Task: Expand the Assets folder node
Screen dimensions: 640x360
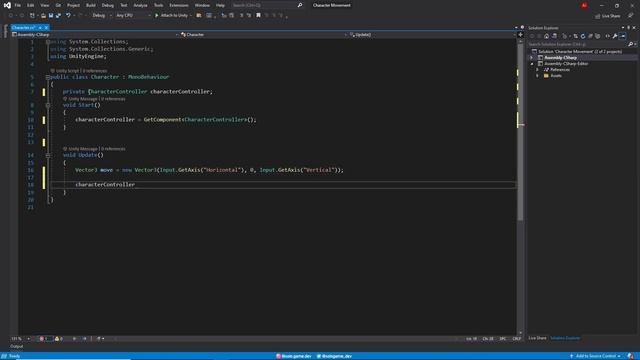Action: coord(537,76)
